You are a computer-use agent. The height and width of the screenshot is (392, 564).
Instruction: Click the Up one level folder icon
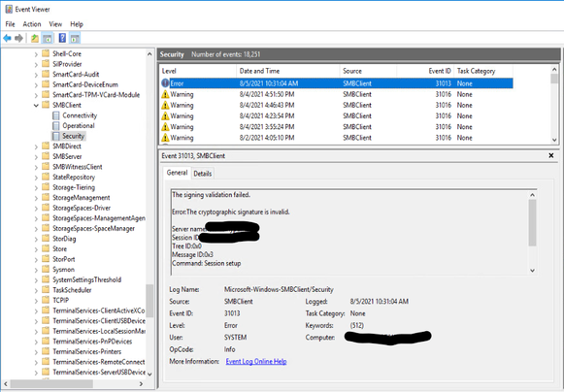click(35, 38)
